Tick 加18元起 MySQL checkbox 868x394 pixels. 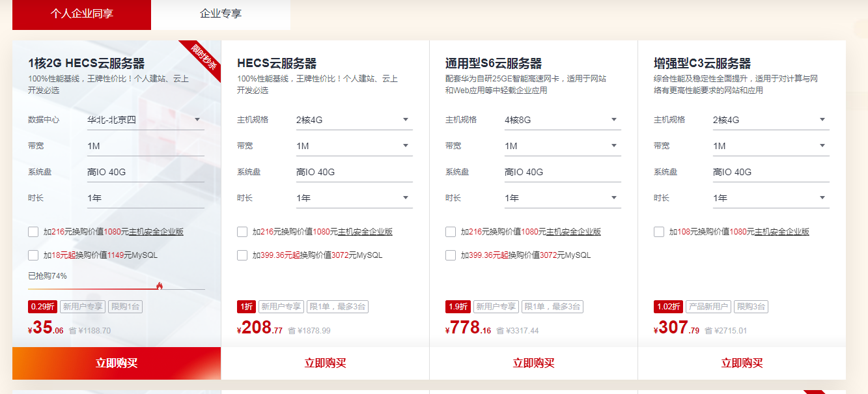tap(33, 255)
